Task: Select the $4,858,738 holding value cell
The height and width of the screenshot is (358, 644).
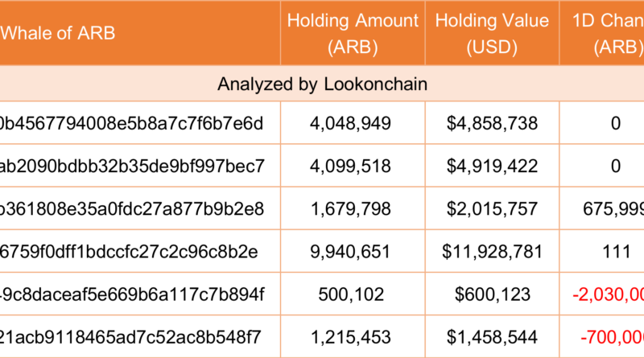Action: (x=492, y=124)
